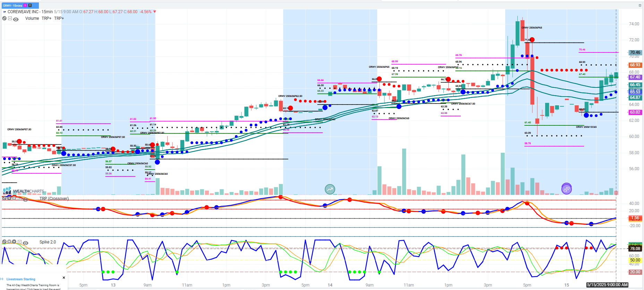
Task: Open Spike 2.0 indicator settings label
Action: point(48,242)
